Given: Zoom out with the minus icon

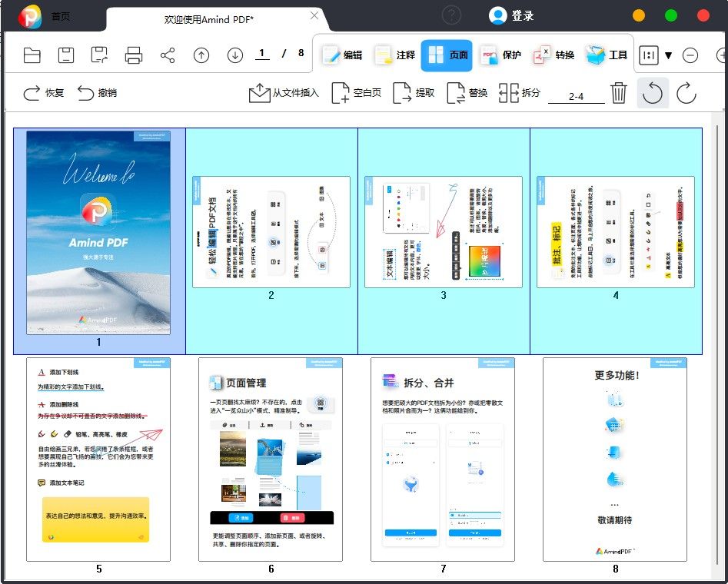Looking at the screenshot, I should [x=690, y=55].
